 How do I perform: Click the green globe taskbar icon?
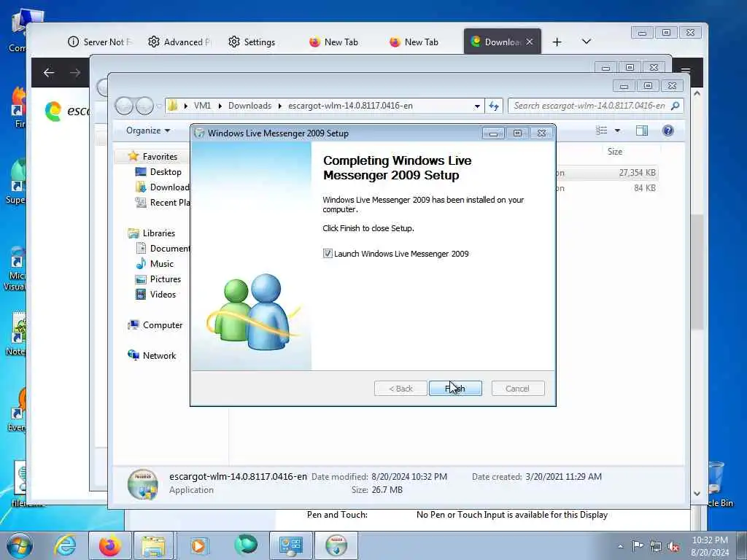[245, 545]
